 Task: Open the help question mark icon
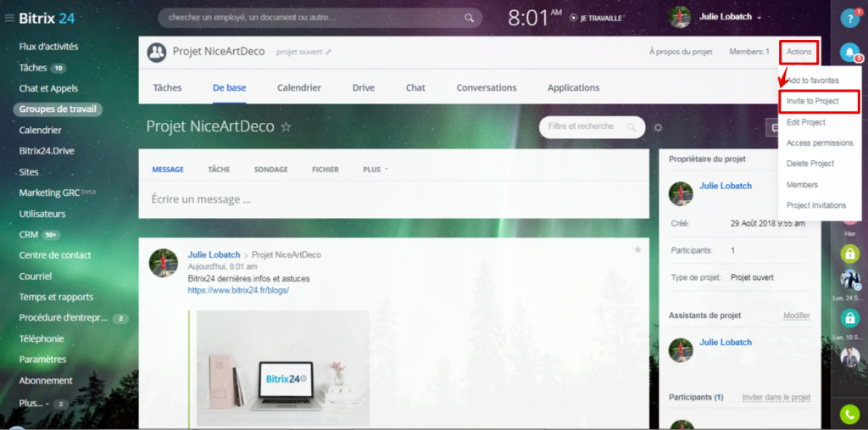(849, 19)
